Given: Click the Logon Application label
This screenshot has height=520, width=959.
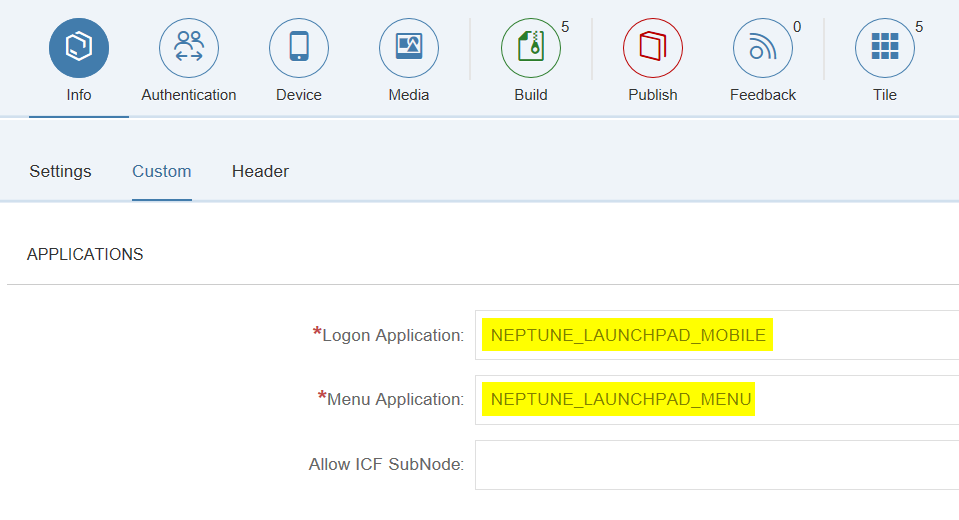Looking at the screenshot, I should point(388,335).
